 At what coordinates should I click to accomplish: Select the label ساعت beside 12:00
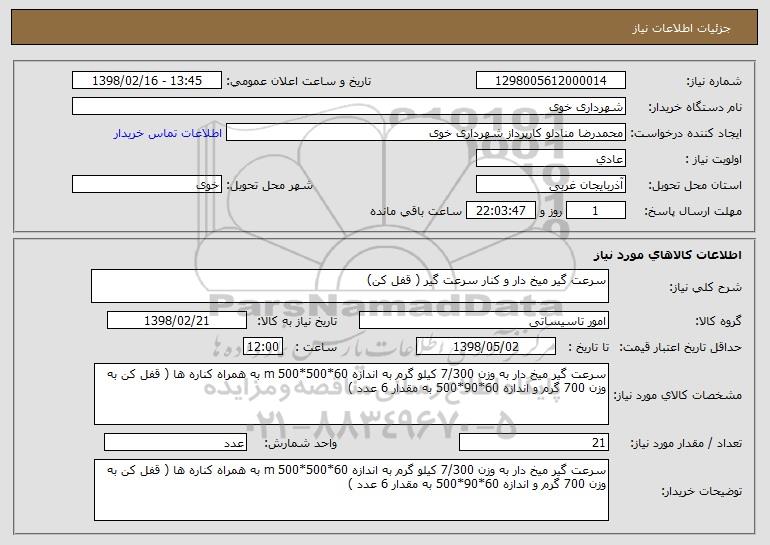pyautogui.click(x=316, y=348)
